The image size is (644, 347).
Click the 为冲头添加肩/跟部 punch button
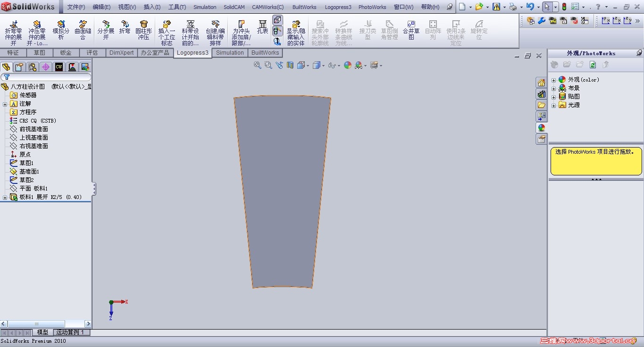coord(241,33)
